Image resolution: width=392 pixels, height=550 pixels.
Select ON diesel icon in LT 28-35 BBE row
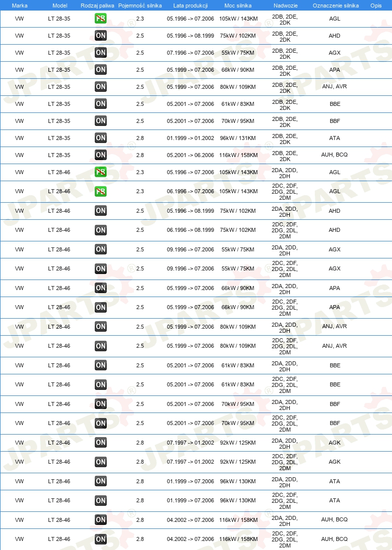click(x=101, y=104)
